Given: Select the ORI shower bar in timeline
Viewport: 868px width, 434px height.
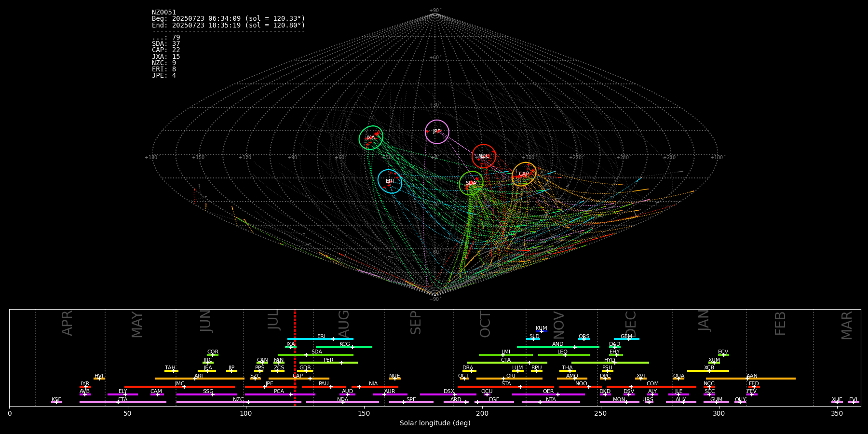Looking at the screenshot, I should [509, 379].
